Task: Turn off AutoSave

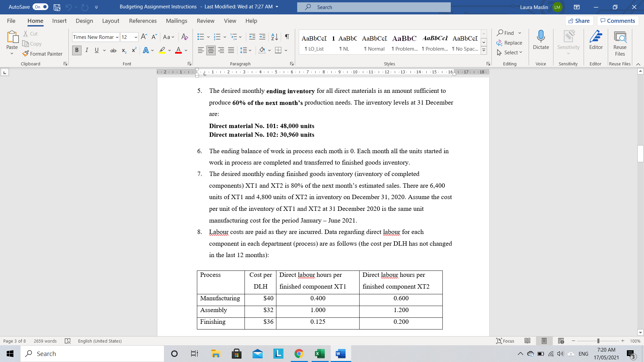Action: pyautogui.click(x=40, y=7)
